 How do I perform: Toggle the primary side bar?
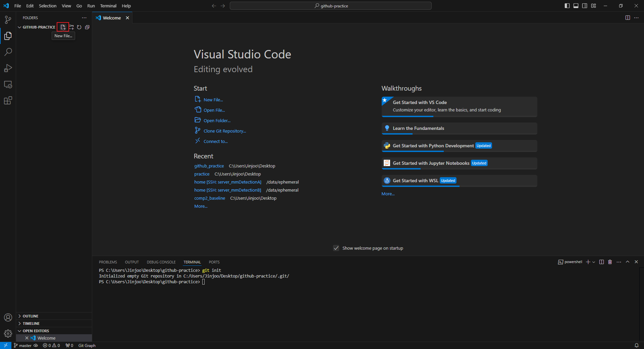click(567, 6)
